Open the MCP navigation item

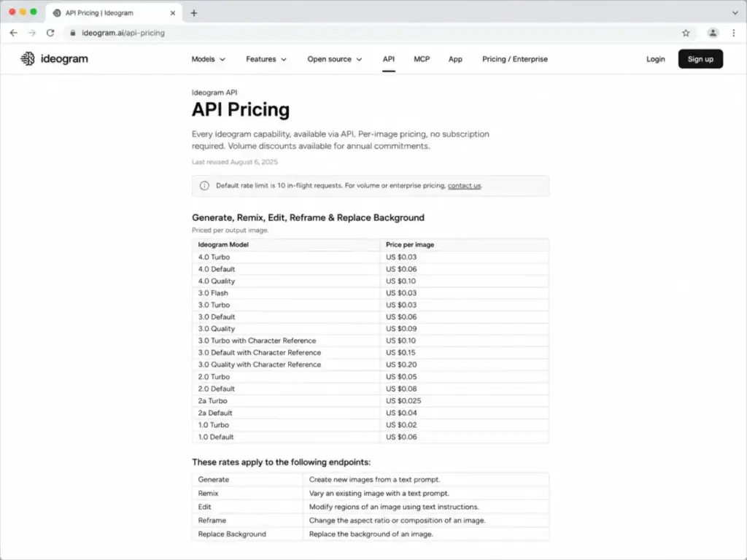click(422, 59)
